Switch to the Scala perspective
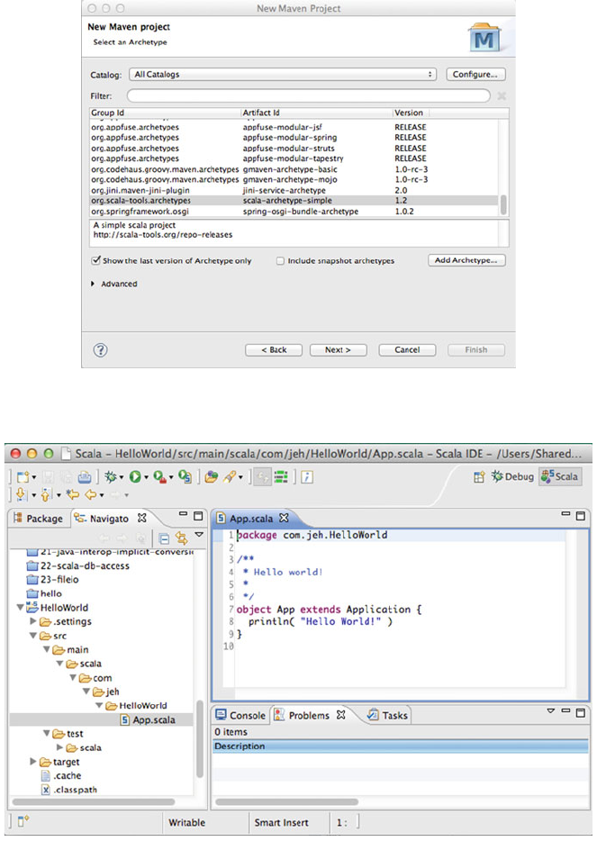 pos(560,476)
